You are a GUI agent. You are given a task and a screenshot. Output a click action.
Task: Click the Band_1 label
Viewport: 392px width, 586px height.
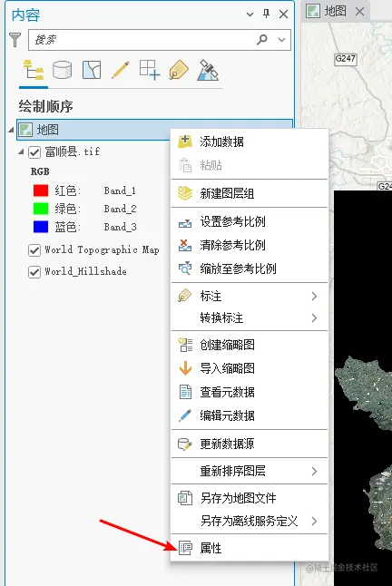point(120,190)
